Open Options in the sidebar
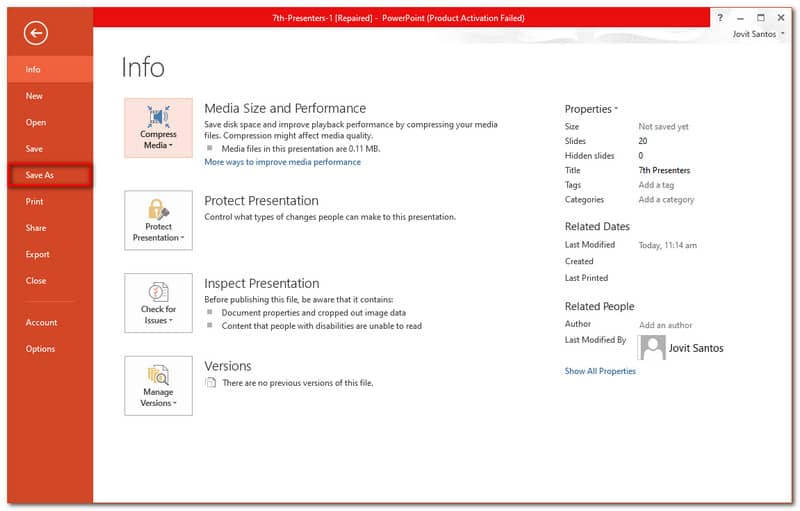The height and width of the screenshot is (511, 800). tap(50, 349)
